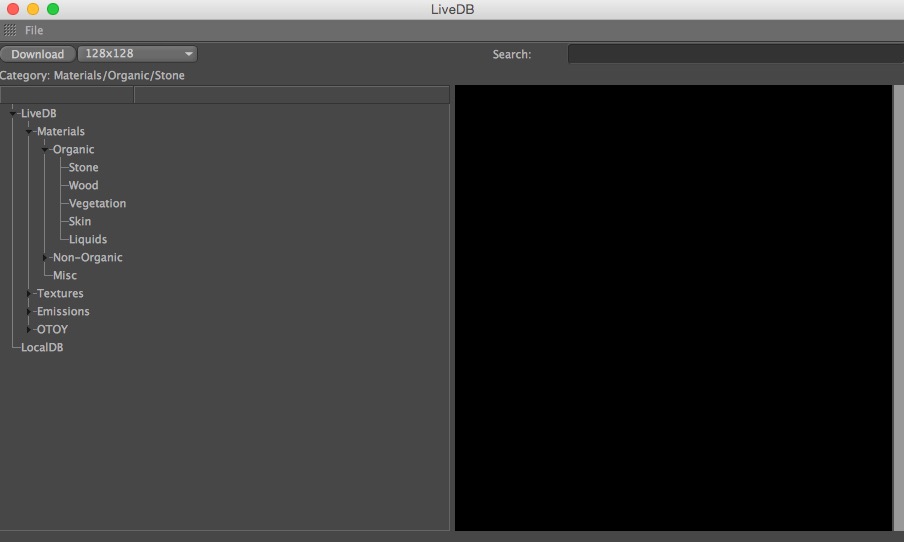904x542 pixels.
Task: Select the Emissions label in tree
Action: coord(63,311)
